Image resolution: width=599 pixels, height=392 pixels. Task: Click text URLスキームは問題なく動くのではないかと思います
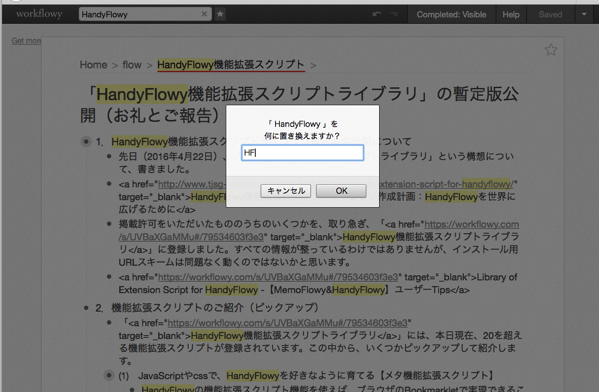coord(234,262)
